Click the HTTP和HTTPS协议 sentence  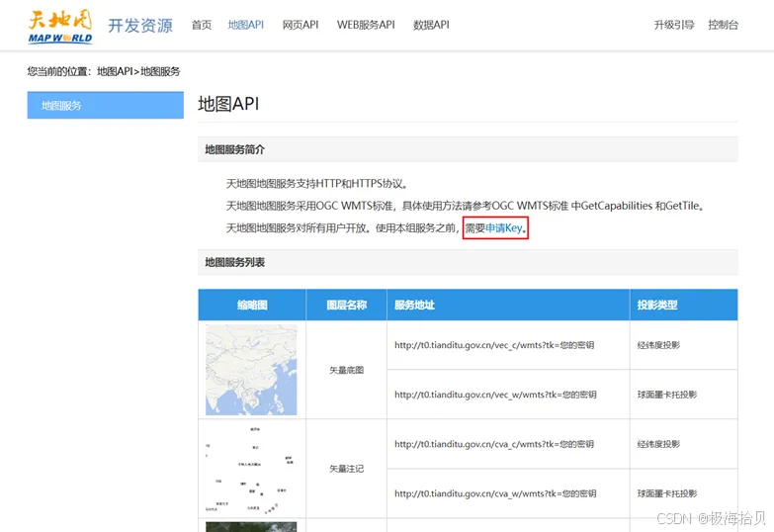coord(317,184)
